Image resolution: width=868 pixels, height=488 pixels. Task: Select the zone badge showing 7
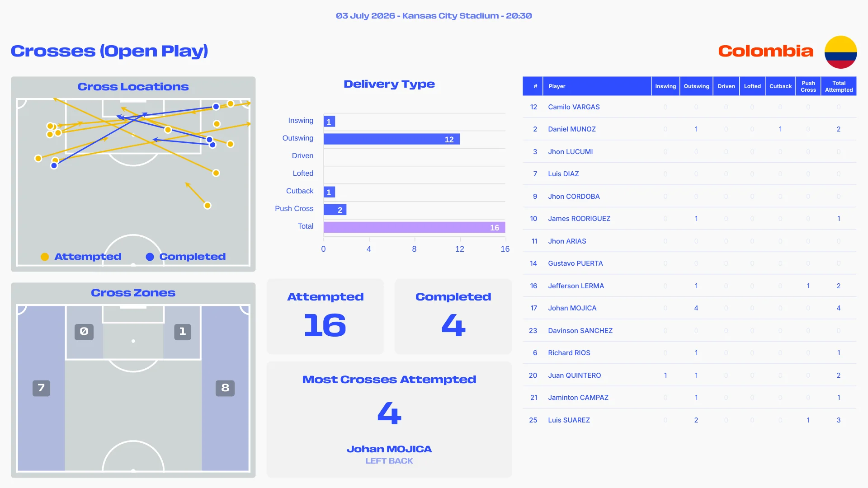[x=41, y=388]
